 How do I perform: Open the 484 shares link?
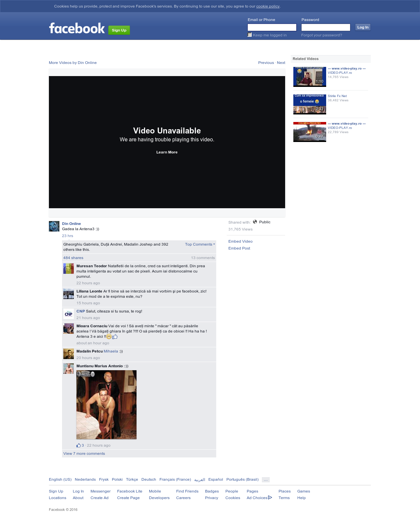(x=73, y=258)
